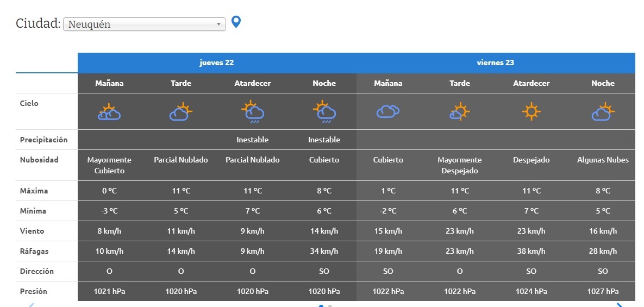Screen dimensions: 644x307
Task: Click Friday Tarde's mostly clear icon
Action: pos(460,112)
